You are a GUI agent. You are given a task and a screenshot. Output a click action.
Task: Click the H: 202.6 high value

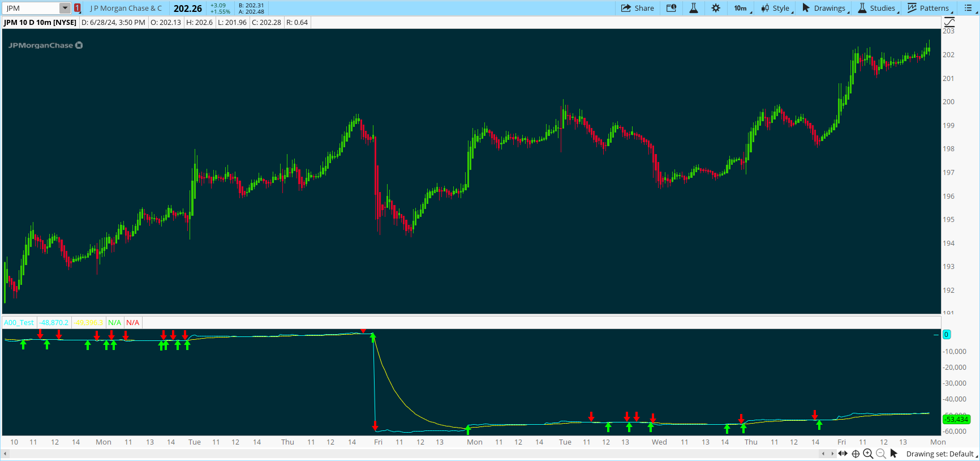[x=200, y=23]
